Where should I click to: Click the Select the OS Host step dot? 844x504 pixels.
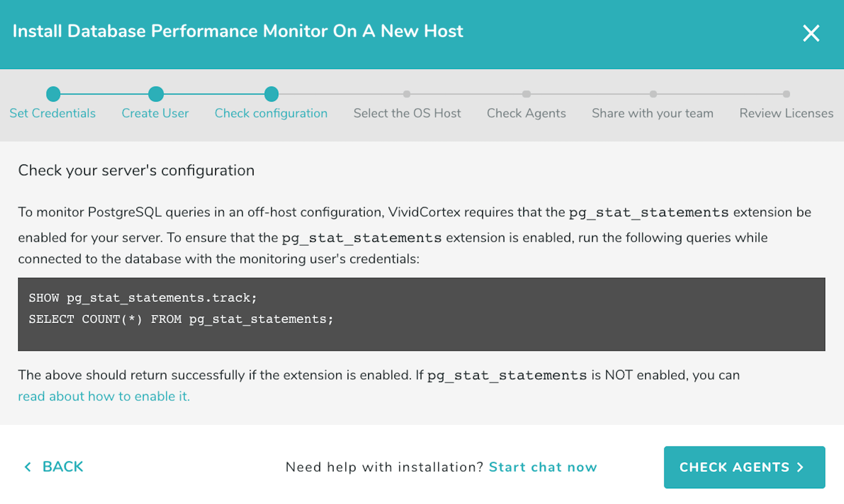click(x=408, y=94)
